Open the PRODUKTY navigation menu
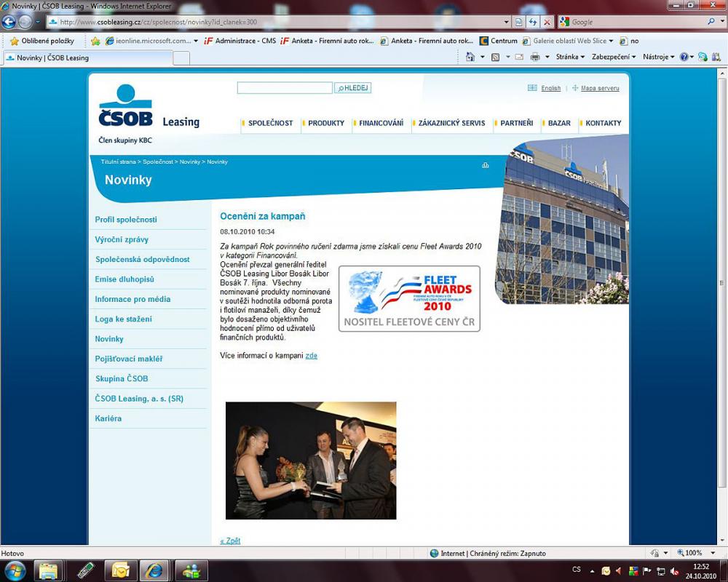The width and height of the screenshot is (728, 582). click(326, 124)
